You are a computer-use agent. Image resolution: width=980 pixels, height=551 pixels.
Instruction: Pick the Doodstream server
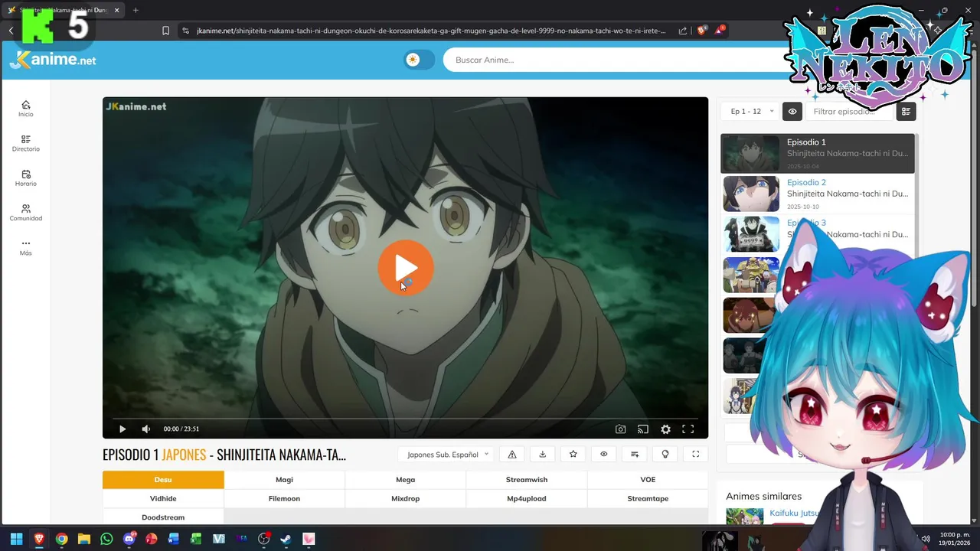(x=163, y=517)
